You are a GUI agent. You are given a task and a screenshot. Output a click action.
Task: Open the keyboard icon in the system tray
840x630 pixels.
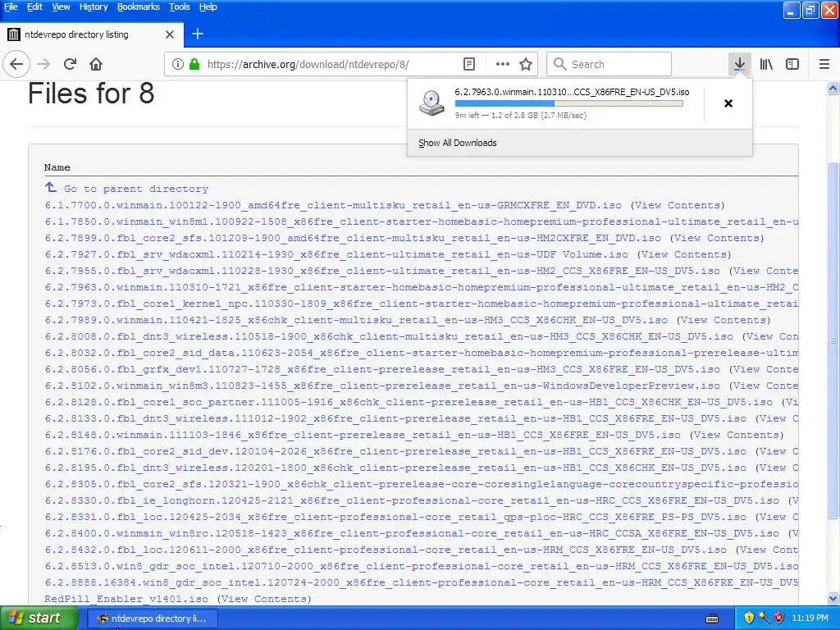712,619
